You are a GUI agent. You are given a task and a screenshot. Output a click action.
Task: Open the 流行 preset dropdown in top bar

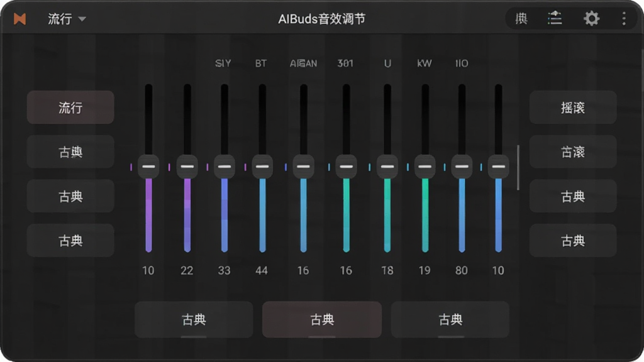pos(67,19)
